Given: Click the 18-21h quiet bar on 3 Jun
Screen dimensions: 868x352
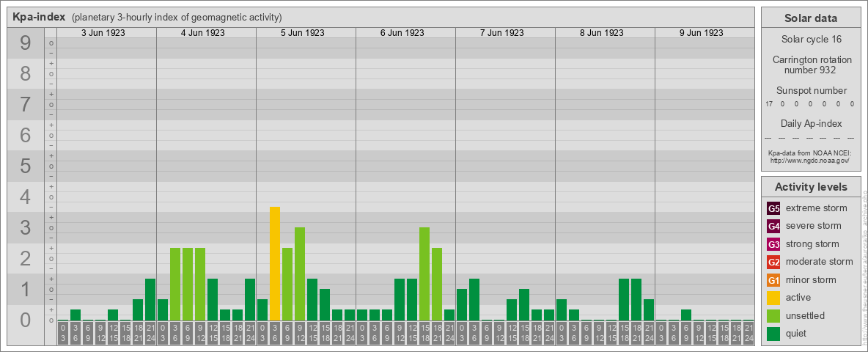Looking at the screenshot, I should 138,310.
